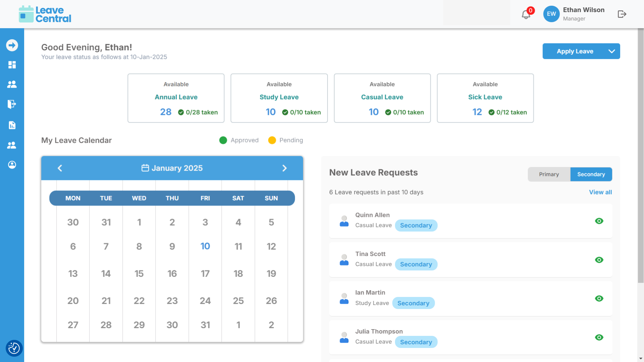Expand the sidebar with the arrow icon
Viewport: 644px width, 362px height.
[x=12, y=45]
